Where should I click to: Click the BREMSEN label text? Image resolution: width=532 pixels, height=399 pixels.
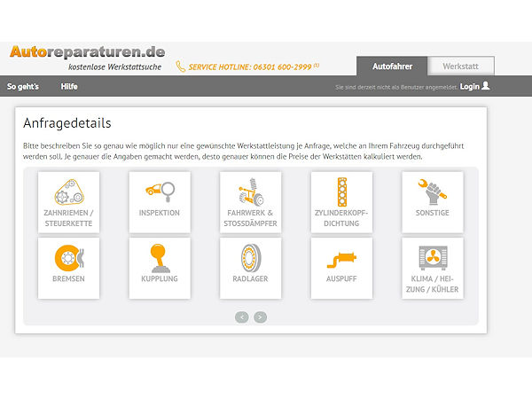click(x=68, y=278)
